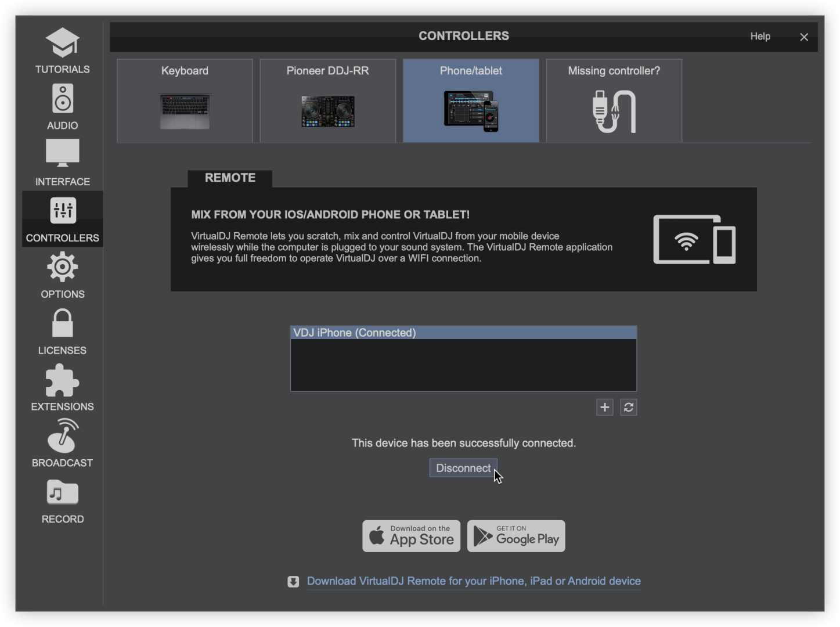Screen dimensions: 840x627
Task: Select the Phone/tablet tab
Action: (471, 100)
